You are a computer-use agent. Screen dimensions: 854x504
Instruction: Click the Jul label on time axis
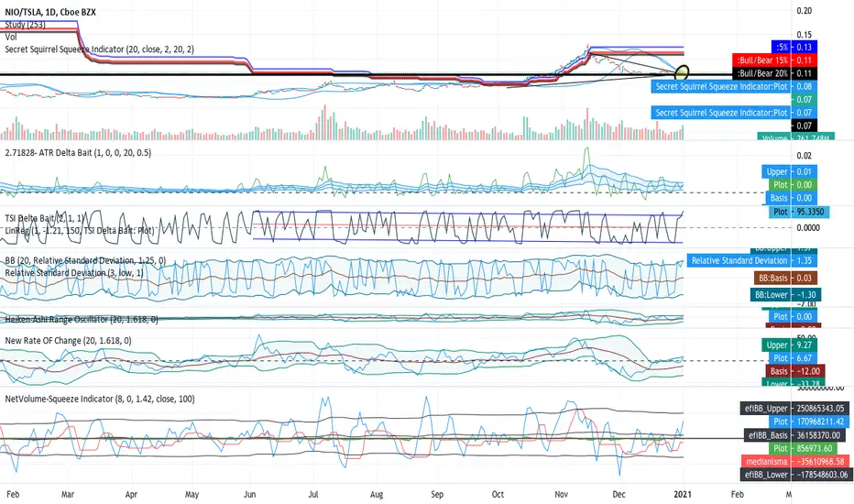[x=313, y=494]
